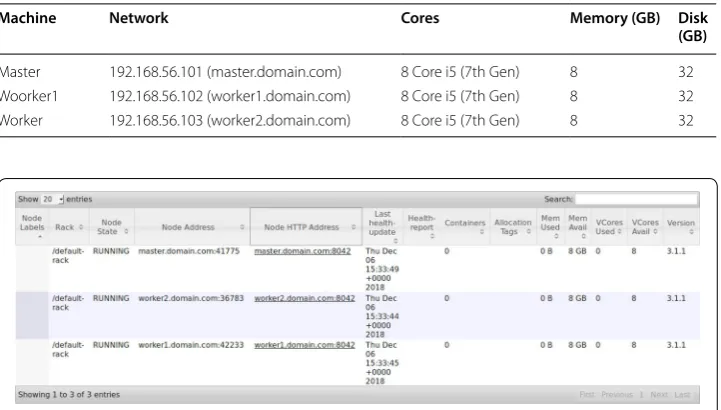Image resolution: width=721 pixels, height=410 pixels.
Task: Sort by Last health-update column
Action: (x=383, y=227)
